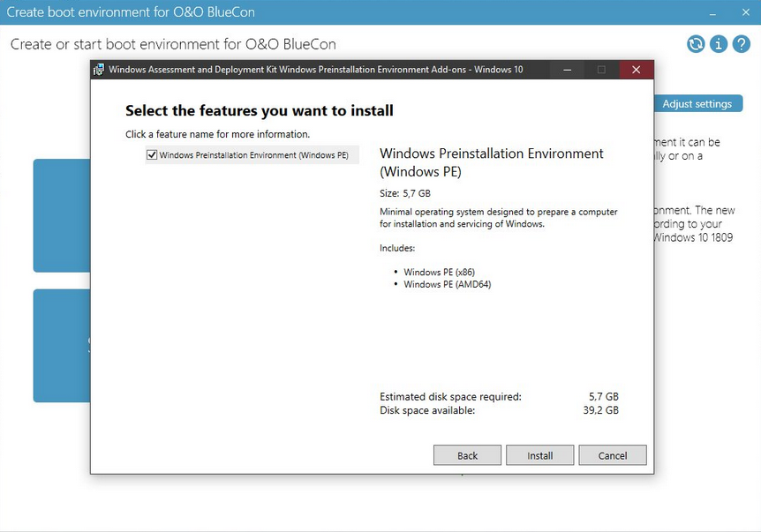Uncheck Windows Preinstallation Environment (Windows PE) checkbox
Image resolution: width=761 pixels, height=532 pixels.
152,154
